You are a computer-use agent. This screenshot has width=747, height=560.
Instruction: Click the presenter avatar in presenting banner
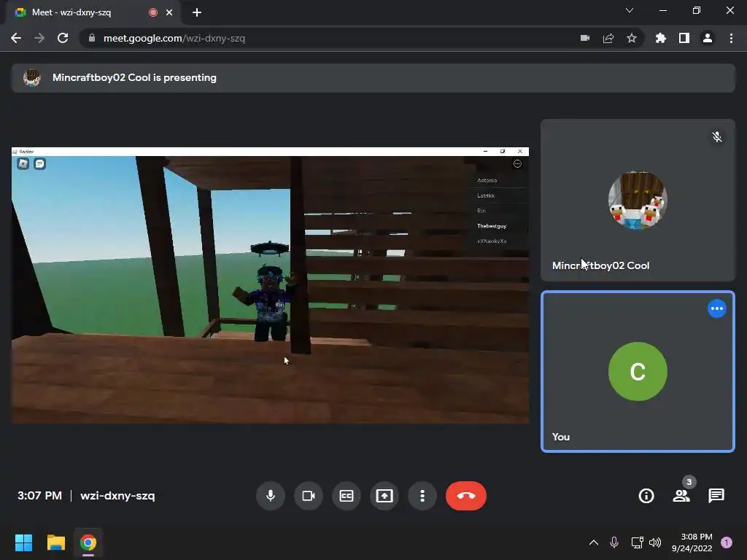pyautogui.click(x=32, y=77)
